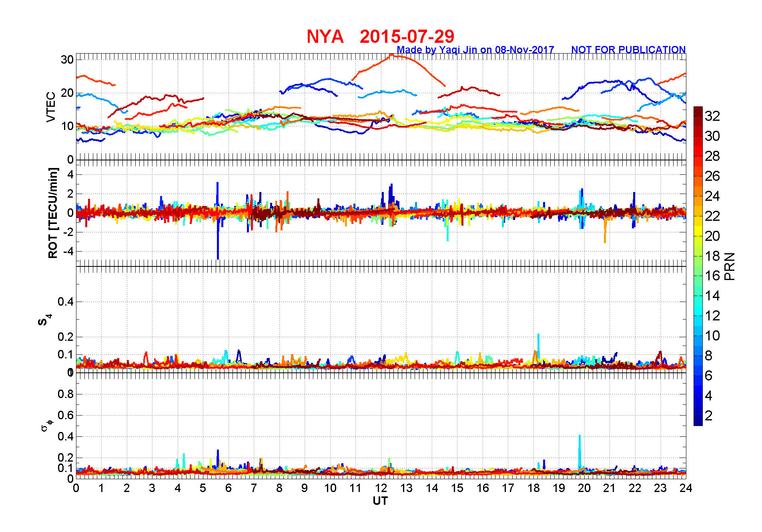Click the S4 y-axis label
The width and height of the screenshot is (762, 532).
pyautogui.click(x=45, y=320)
